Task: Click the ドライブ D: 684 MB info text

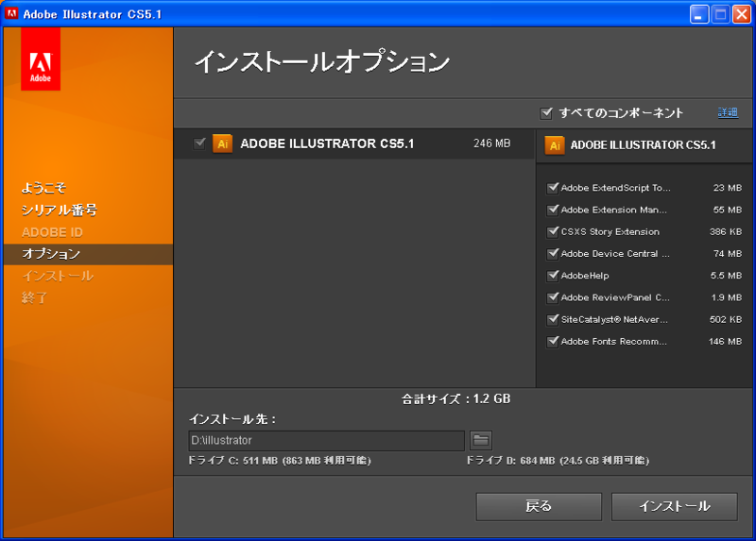Action: tap(558, 461)
